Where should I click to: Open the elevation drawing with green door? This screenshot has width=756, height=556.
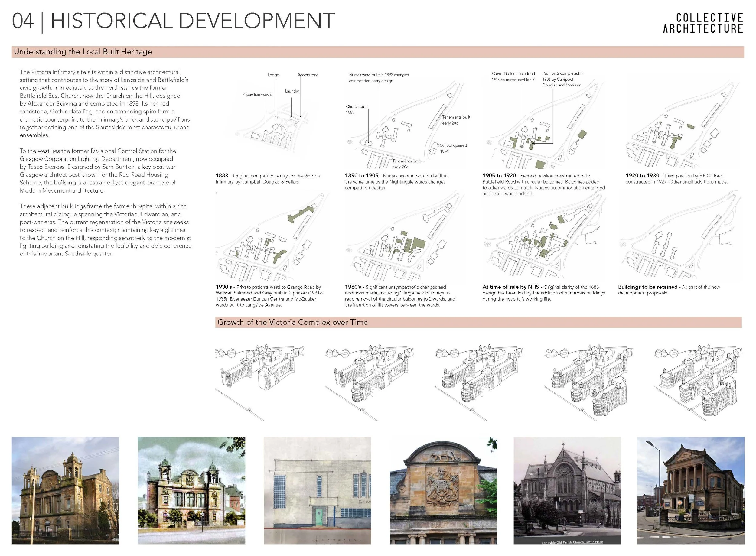(317, 490)
